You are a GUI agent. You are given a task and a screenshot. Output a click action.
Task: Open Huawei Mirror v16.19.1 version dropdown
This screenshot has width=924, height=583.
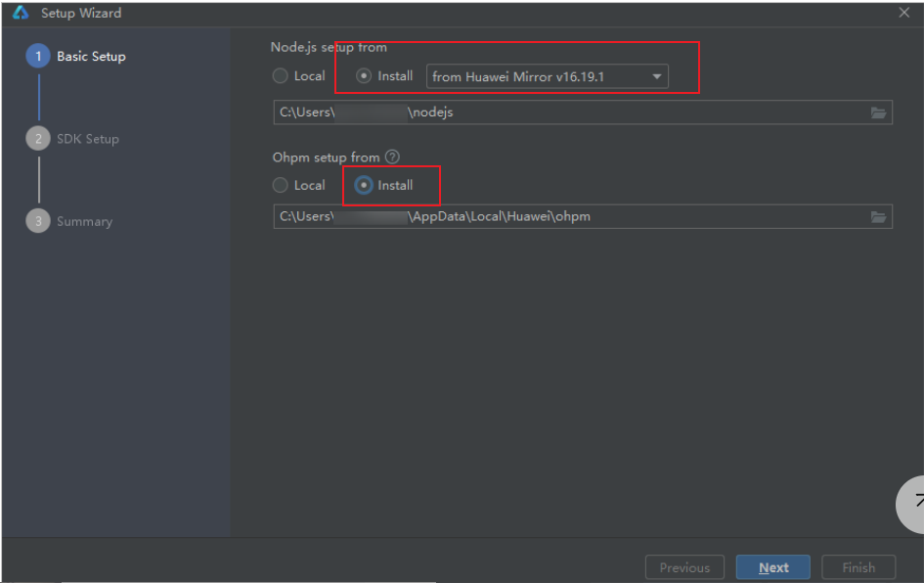coord(547,76)
